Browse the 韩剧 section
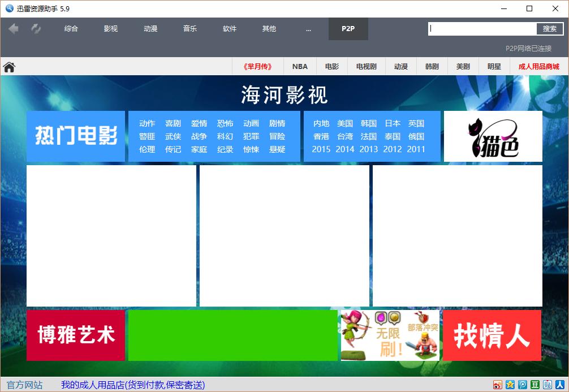The image size is (569, 392). (431, 66)
